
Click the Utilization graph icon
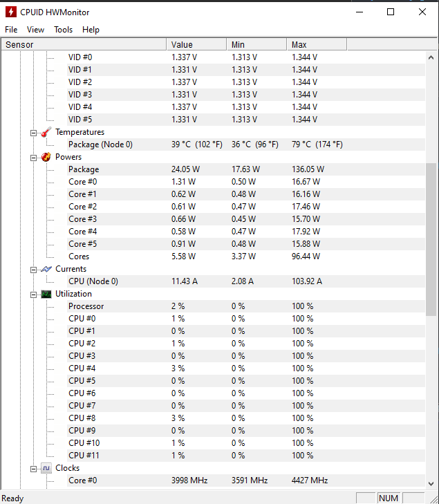click(x=46, y=294)
